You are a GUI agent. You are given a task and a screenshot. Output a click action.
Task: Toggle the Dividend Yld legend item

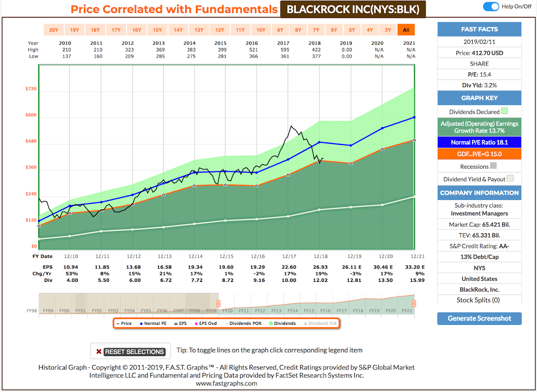320,323
